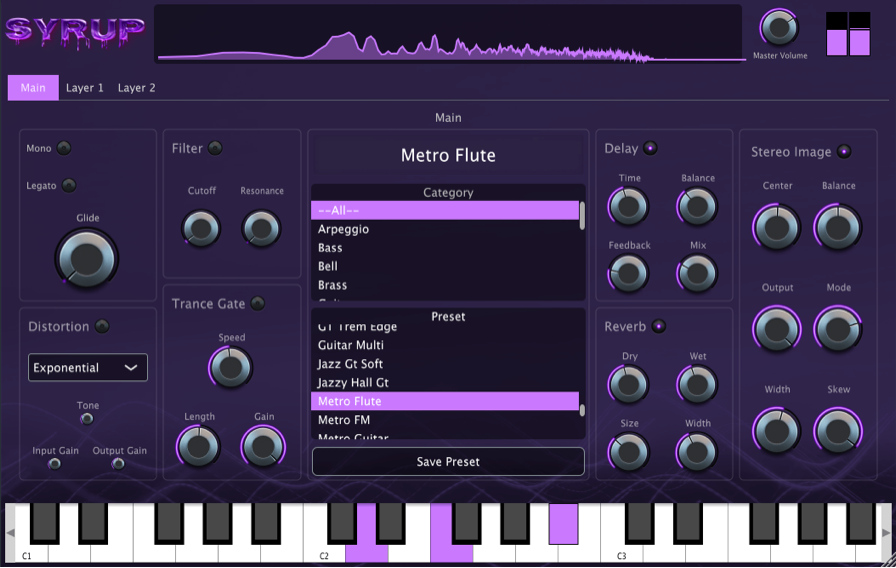Open the Exponential distortion type dropdown
896x568 pixels.
(x=87, y=367)
